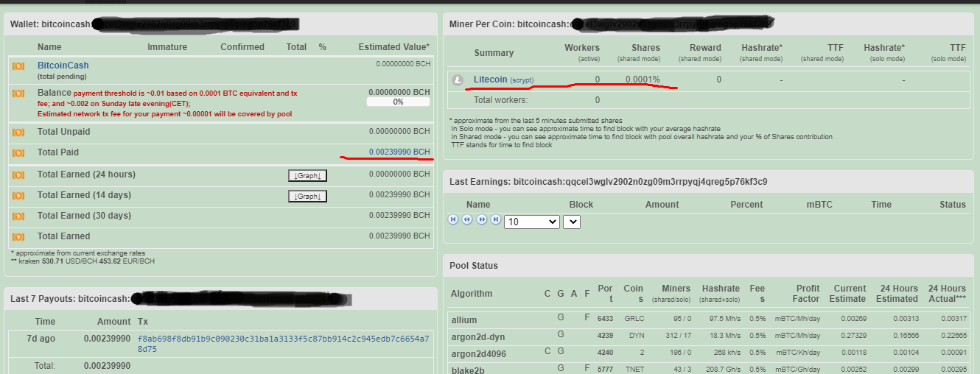Click icon beside Total Earned (14 days)

(18, 196)
